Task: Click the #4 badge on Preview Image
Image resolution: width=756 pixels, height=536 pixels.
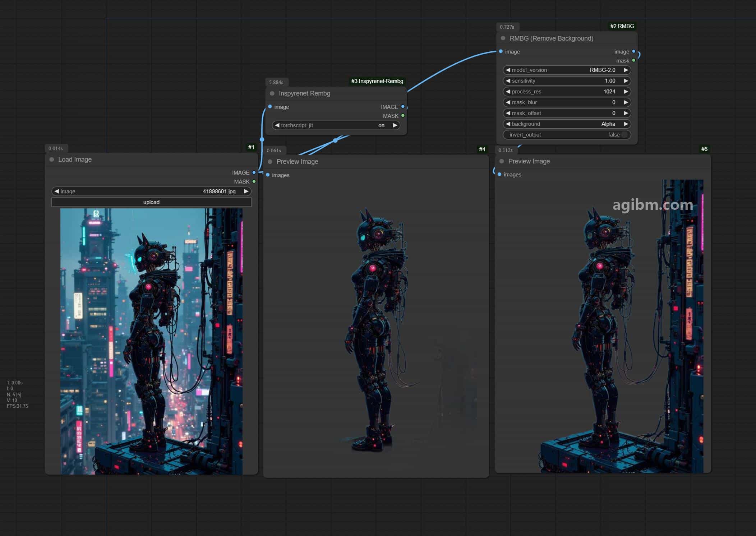Action: [482, 149]
